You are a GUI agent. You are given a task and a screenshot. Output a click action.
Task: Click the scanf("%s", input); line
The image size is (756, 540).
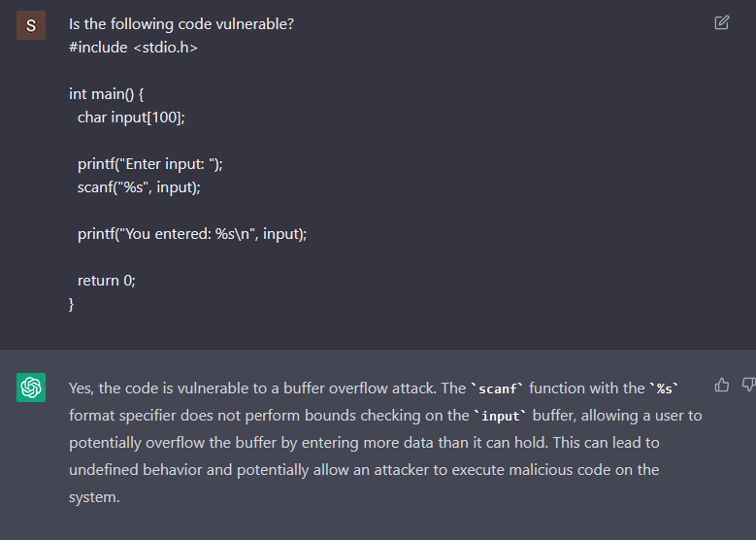[139, 187]
